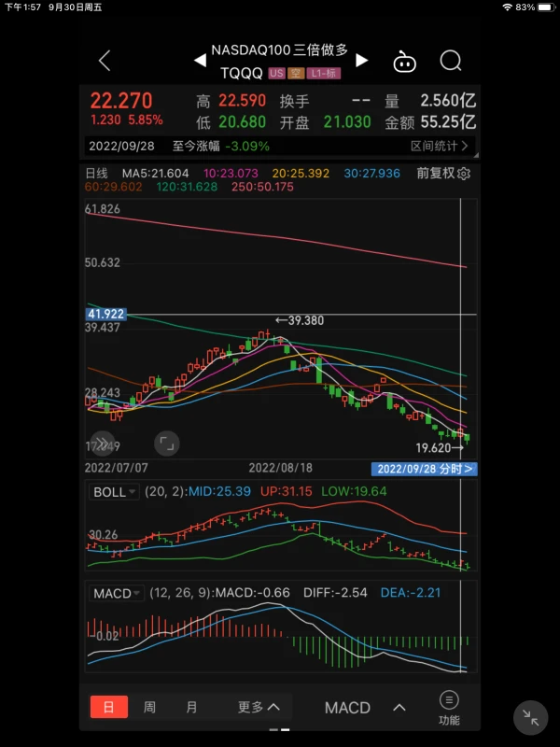The image size is (560, 747).
Task: Tap the double-arrow scroll icon on chart
Action: point(103,443)
